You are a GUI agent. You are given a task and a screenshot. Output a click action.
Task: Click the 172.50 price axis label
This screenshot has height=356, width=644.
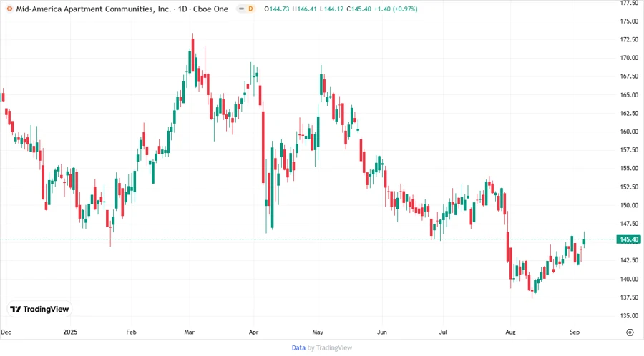click(629, 40)
